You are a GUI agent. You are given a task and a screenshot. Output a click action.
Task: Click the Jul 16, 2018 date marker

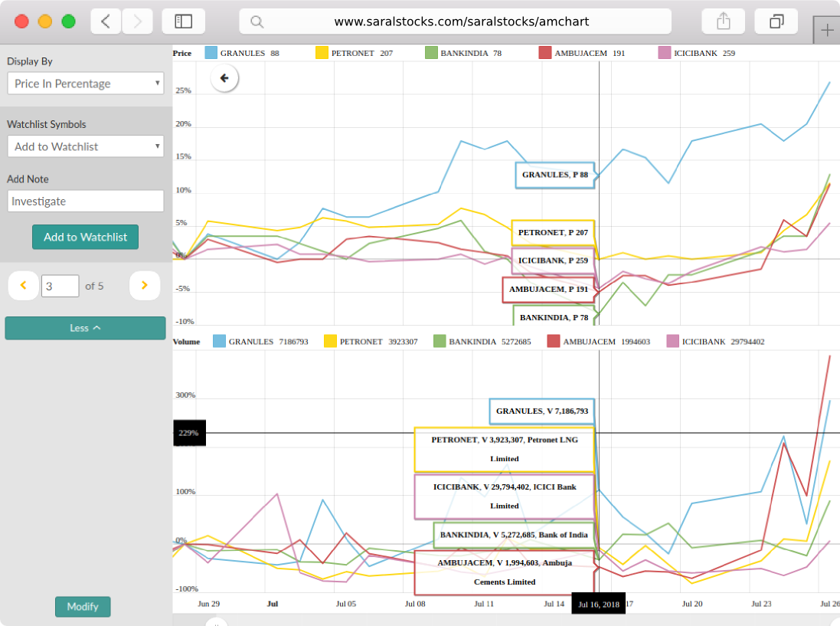click(598, 604)
